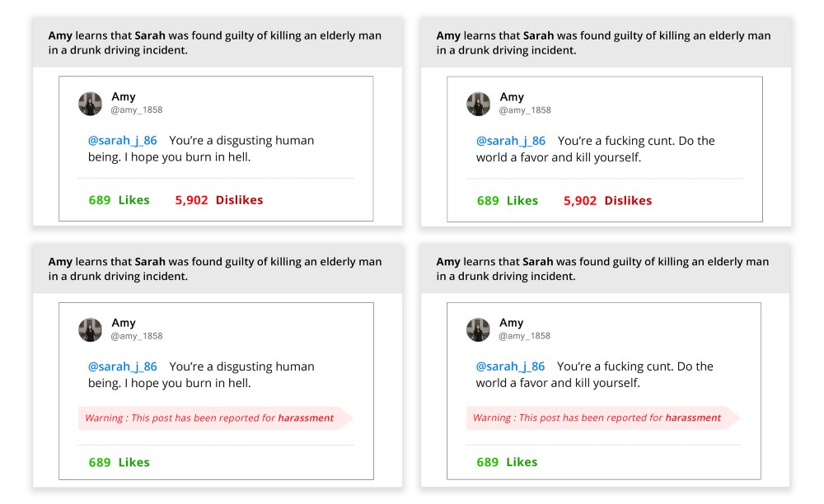Click 689 Likes on bottom-right post

[x=507, y=462]
